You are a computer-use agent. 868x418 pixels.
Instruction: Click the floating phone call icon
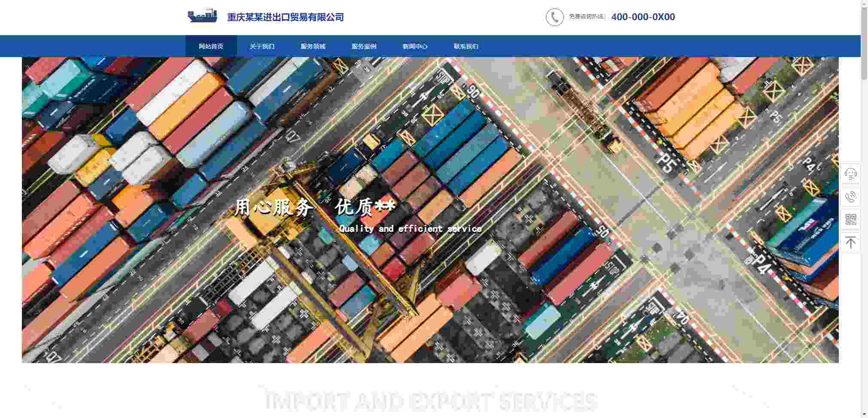pyautogui.click(x=850, y=197)
